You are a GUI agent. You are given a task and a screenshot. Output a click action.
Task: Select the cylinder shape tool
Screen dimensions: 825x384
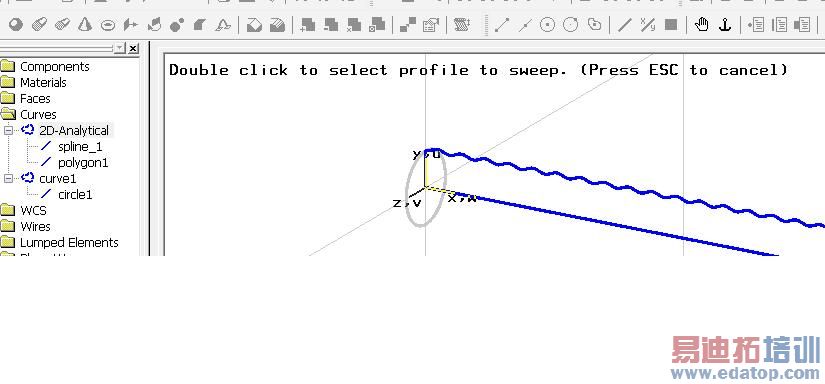[x=39, y=25]
